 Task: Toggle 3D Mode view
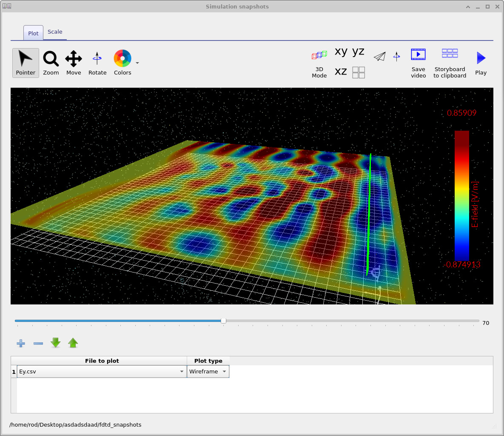tap(319, 64)
